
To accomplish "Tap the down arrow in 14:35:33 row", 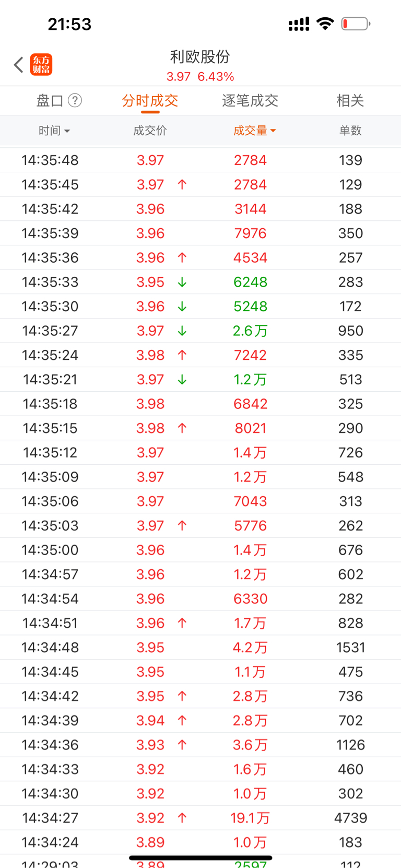I will pyautogui.click(x=182, y=282).
